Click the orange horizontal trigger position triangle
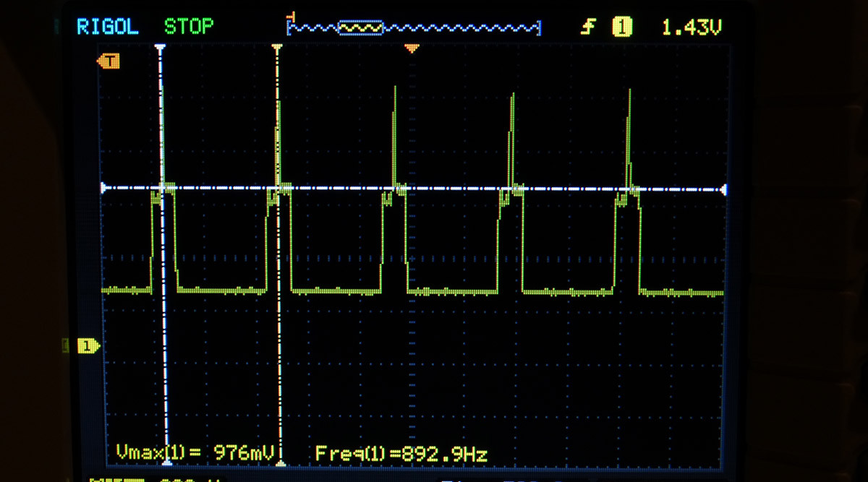The image size is (868, 482). point(412,49)
